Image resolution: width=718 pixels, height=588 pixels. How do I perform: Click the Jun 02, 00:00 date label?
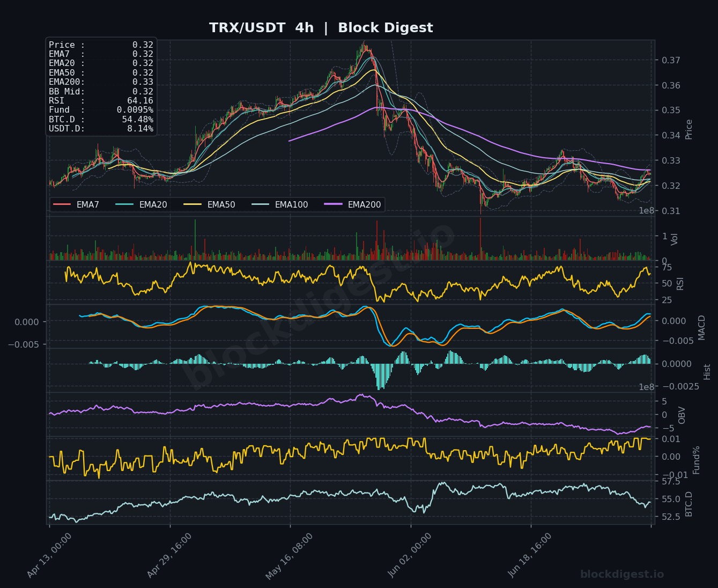coord(410,556)
